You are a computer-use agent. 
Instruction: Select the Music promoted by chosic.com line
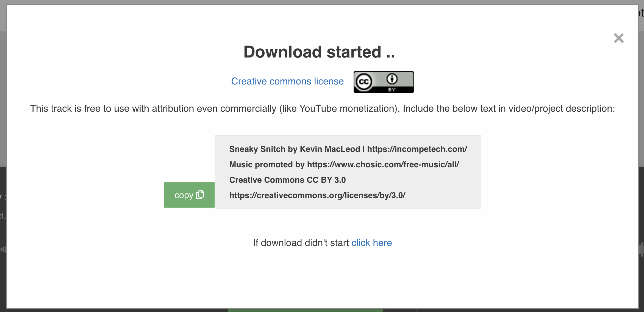[x=344, y=165]
